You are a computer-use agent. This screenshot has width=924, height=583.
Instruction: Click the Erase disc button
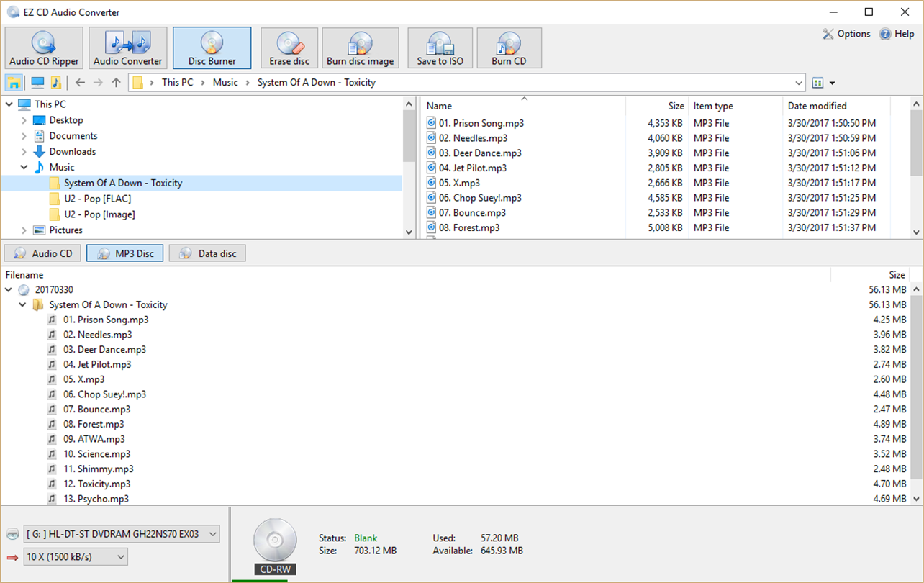click(x=289, y=48)
